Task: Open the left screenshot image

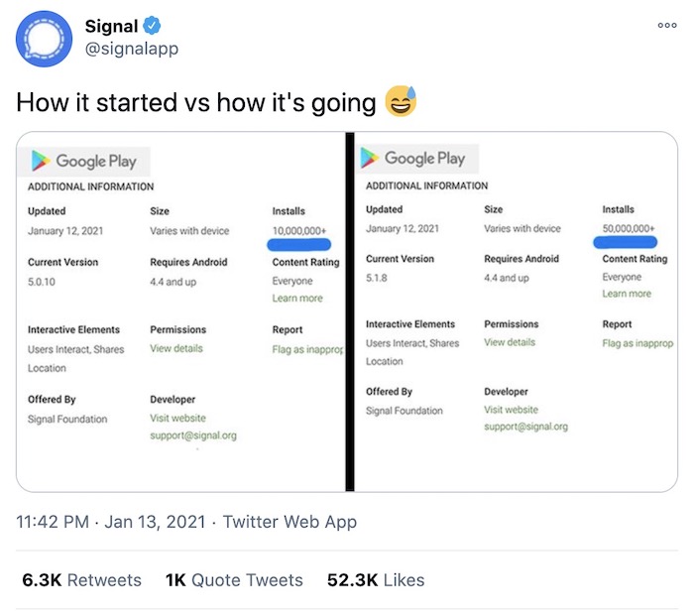Action: coord(181,311)
